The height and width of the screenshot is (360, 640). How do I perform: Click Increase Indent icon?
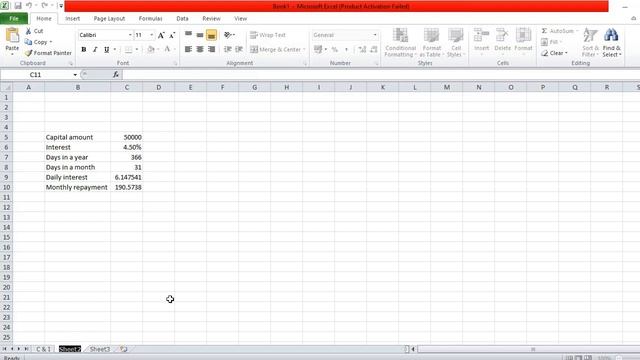click(x=239, y=49)
